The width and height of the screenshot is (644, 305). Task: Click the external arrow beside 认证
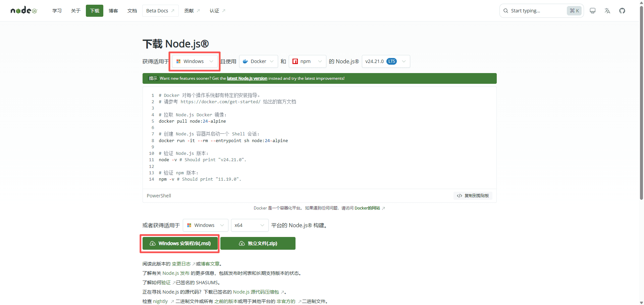point(224,11)
